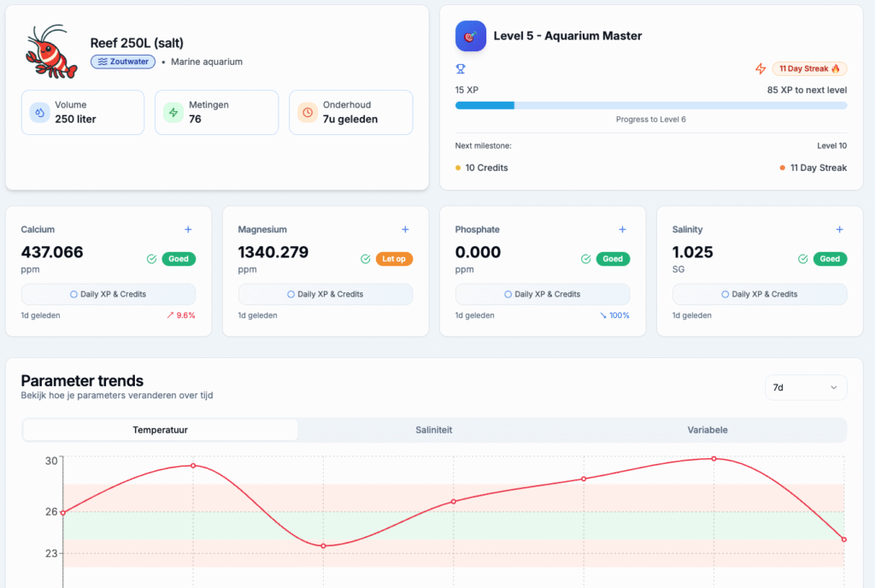Viewport: 875px width, 588px height.
Task: Add a Magnesium measurement using plus icon
Action: click(x=405, y=229)
